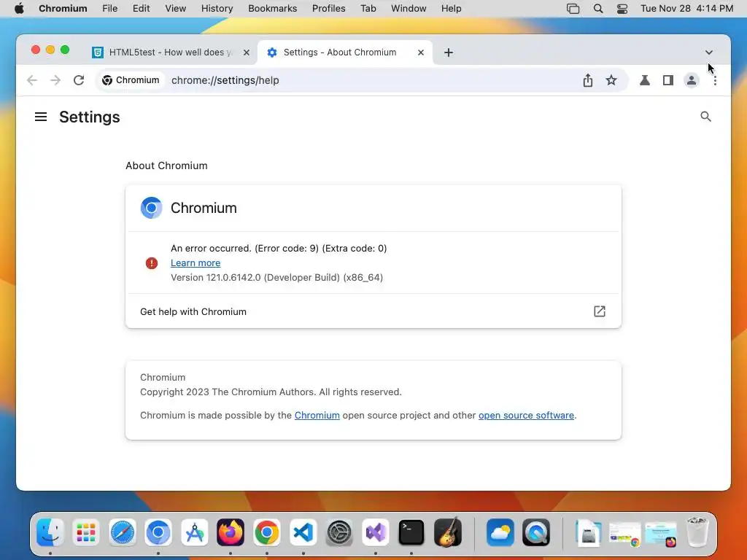Open Visual Studio from the dock

coord(376,532)
